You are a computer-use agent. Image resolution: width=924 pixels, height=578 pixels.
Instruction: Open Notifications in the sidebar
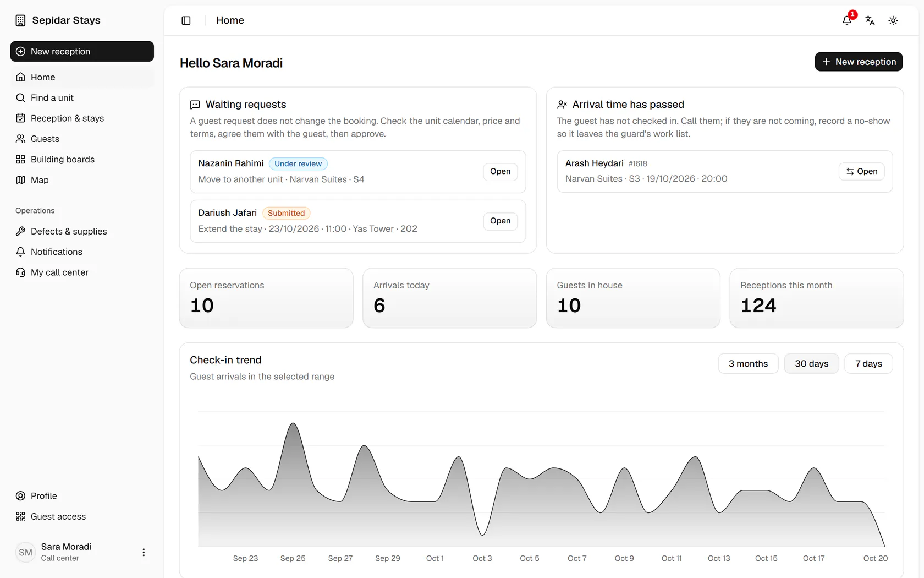82,252
